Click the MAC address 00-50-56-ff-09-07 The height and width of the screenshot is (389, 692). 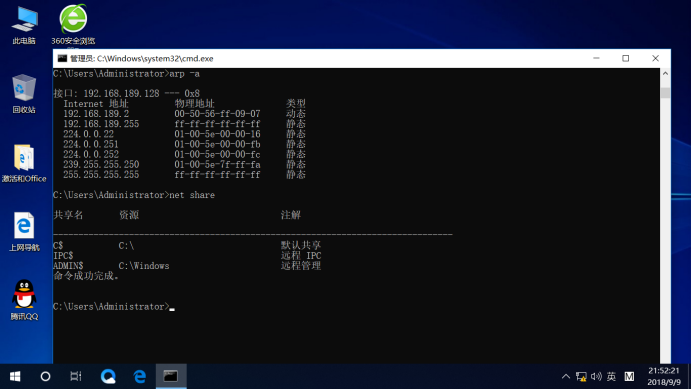coord(217,114)
